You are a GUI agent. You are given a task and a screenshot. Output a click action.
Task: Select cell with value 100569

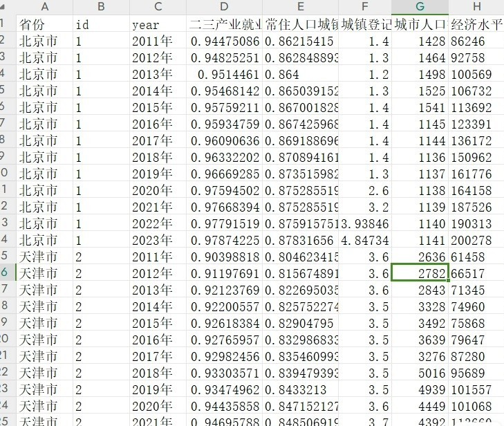click(x=476, y=75)
